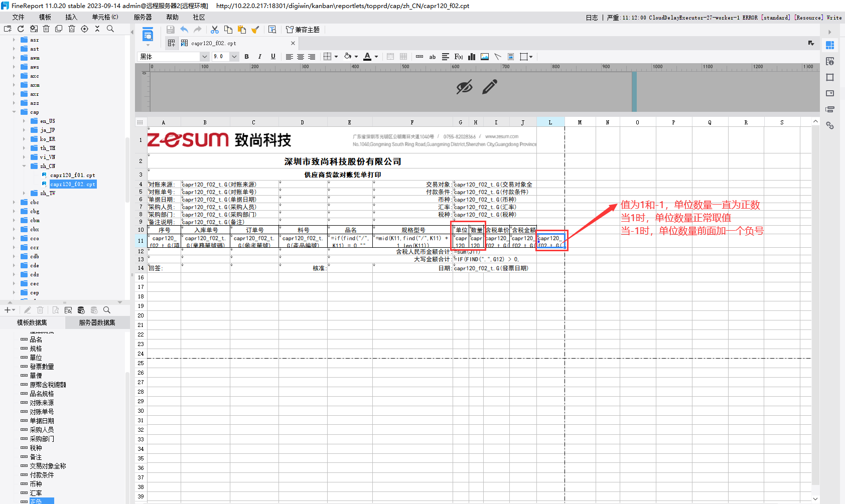Open the 服务器 menu
Screen dimensions: 845x504
143,17
